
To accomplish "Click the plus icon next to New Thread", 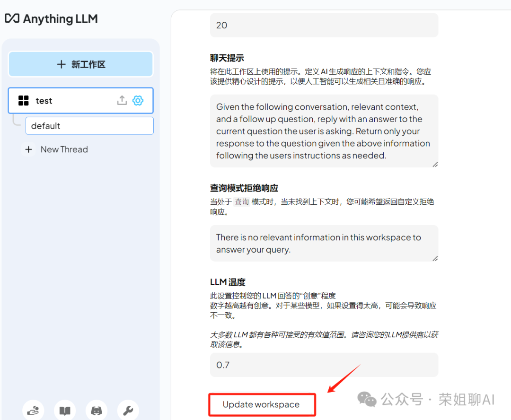I will point(28,149).
